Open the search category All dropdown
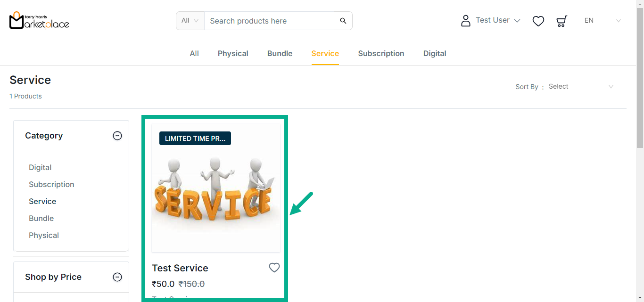 click(x=190, y=21)
